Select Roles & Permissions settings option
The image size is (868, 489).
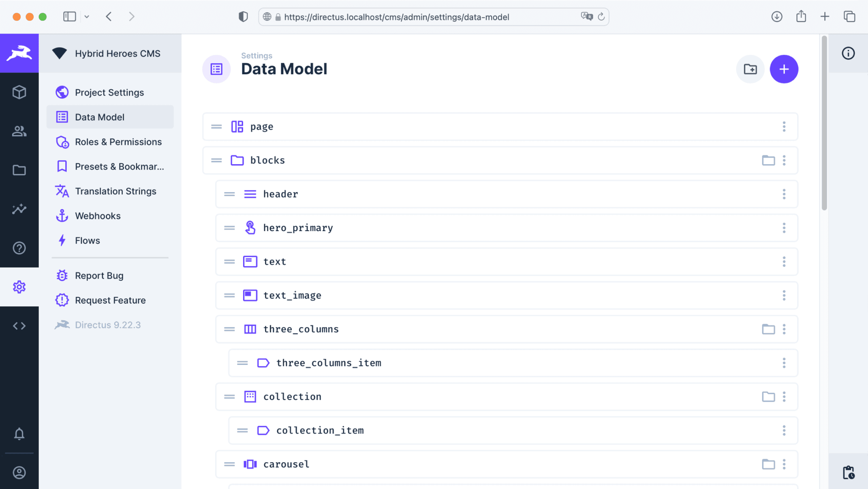pyautogui.click(x=118, y=142)
